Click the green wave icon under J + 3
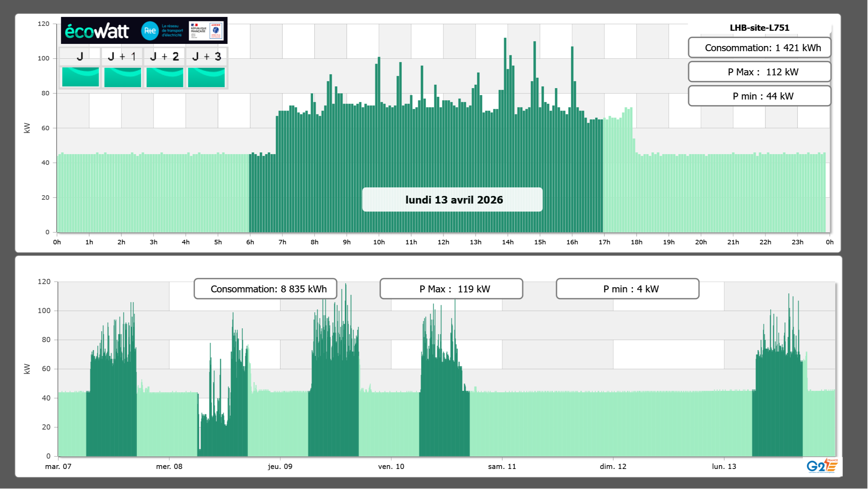This screenshot has height=489, width=868. (x=206, y=77)
